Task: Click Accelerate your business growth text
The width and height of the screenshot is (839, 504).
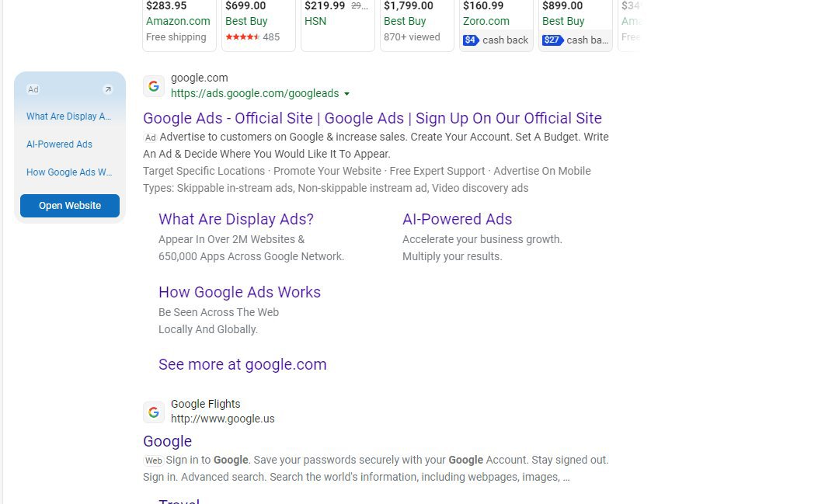Action: (482, 240)
